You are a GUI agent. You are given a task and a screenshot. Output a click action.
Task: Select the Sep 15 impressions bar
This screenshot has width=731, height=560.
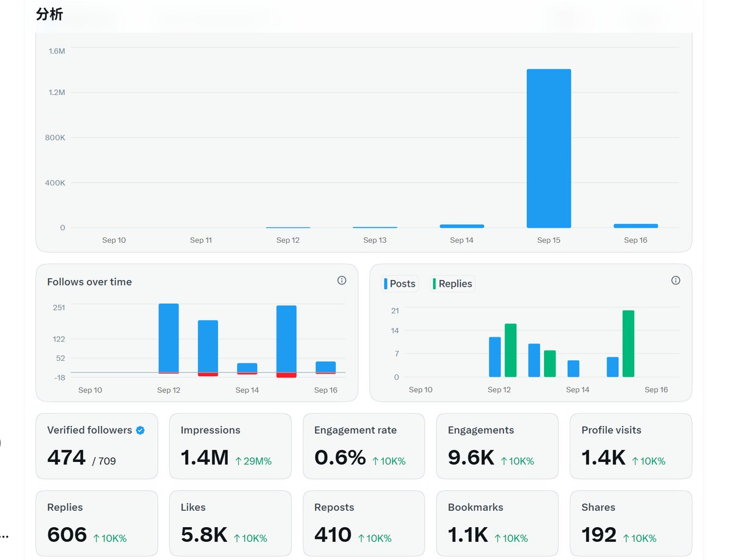point(549,149)
